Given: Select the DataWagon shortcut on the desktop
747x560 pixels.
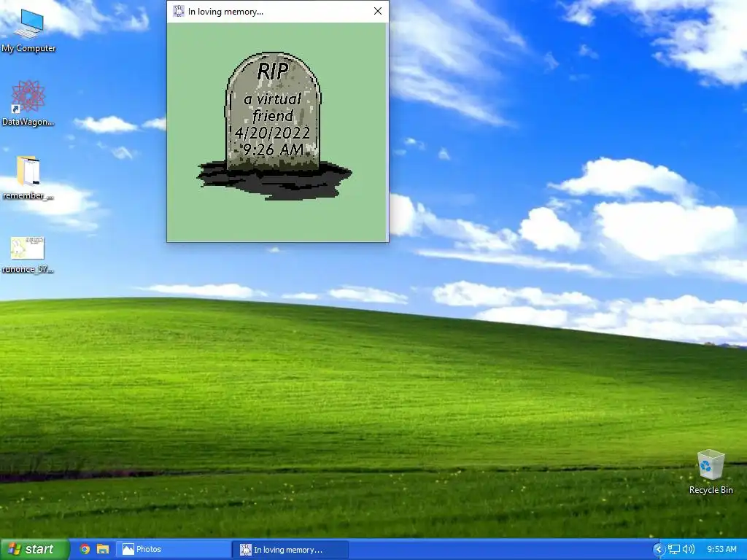Looking at the screenshot, I should pyautogui.click(x=28, y=104).
